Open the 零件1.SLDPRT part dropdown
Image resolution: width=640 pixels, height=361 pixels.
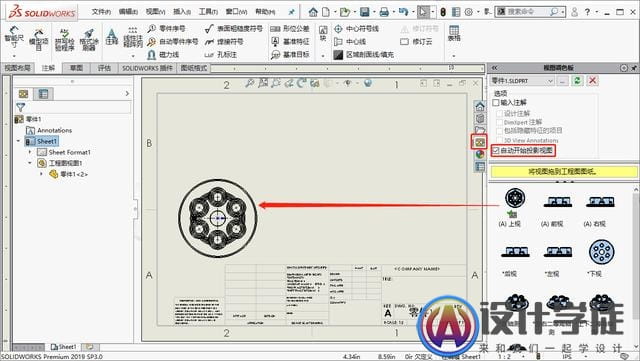522,81
